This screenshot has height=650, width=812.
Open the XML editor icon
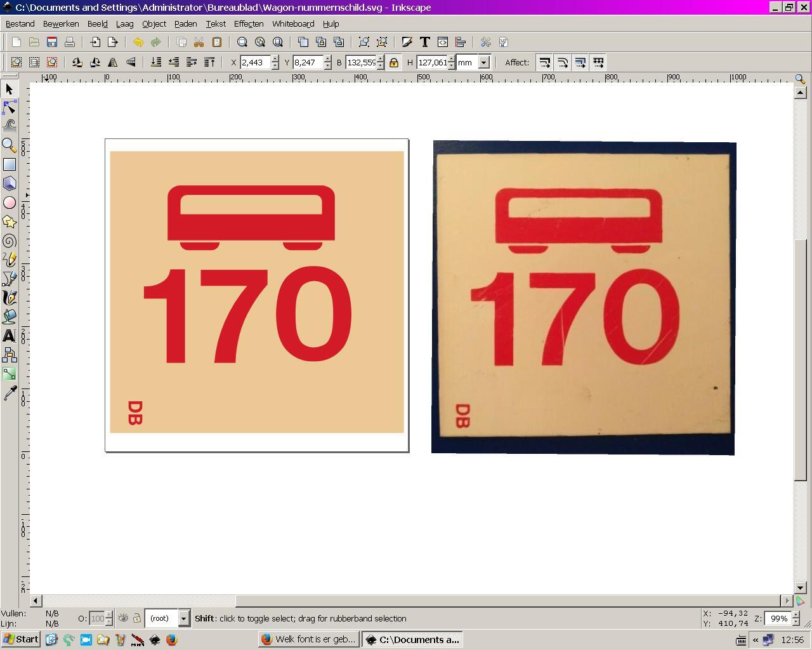pyautogui.click(x=443, y=42)
